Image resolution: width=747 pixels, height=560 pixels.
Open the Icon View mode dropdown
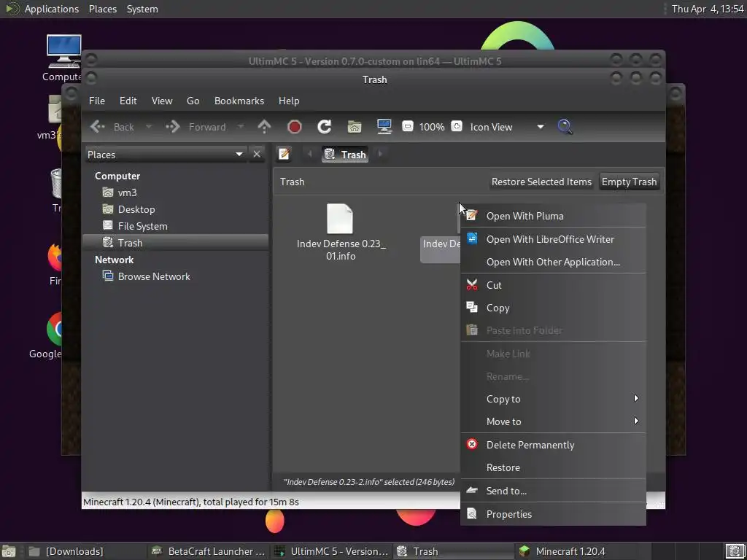507,127
